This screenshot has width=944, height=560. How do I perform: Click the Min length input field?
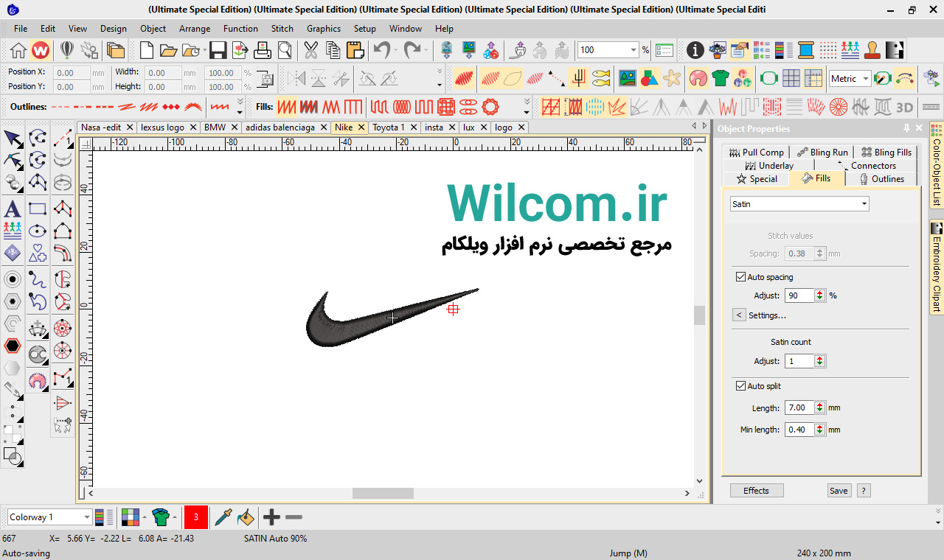799,430
